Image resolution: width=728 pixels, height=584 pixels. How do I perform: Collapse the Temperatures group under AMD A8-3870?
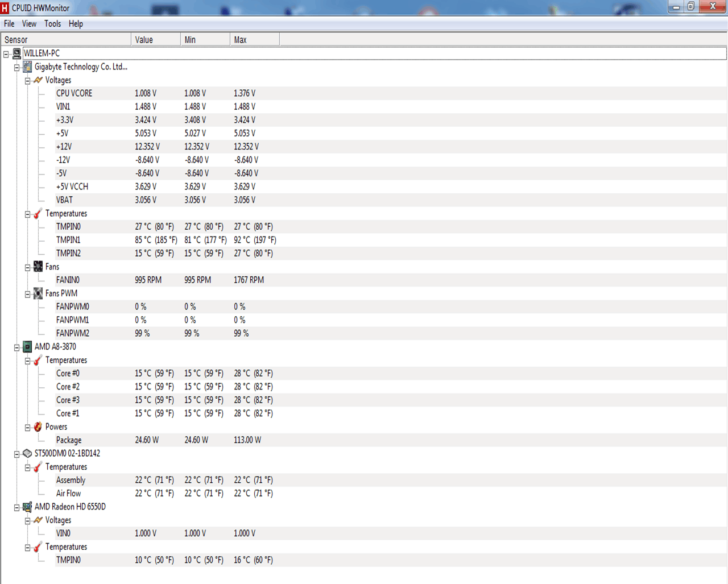pyautogui.click(x=27, y=361)
